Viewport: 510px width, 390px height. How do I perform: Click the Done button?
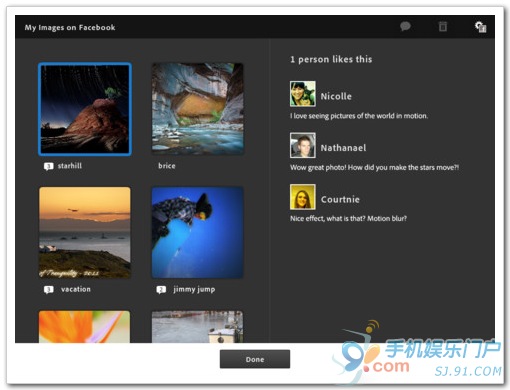pos(255,359)
